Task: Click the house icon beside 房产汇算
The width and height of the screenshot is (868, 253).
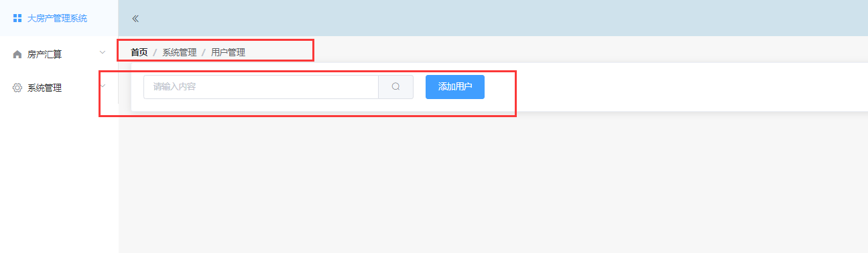Action: [17, 54]
